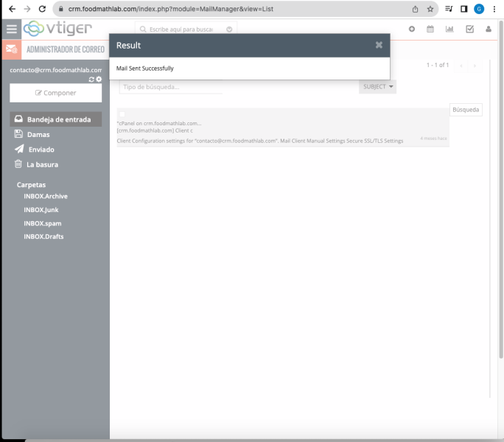Bookmark page with star icon

point(430,9)
